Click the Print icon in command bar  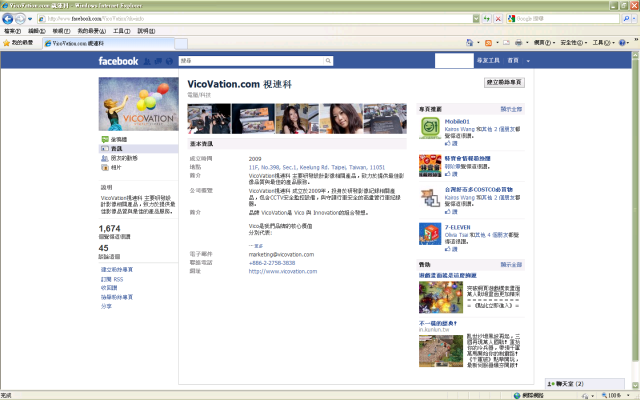click(518, 42)
